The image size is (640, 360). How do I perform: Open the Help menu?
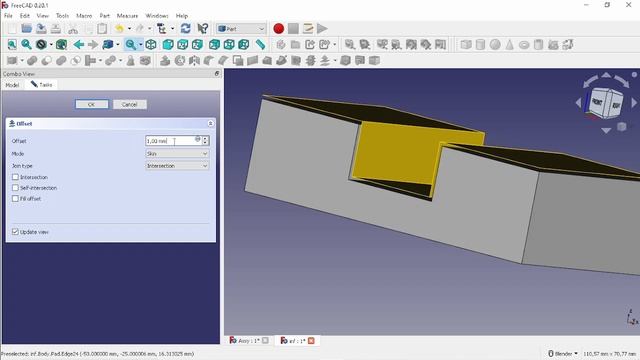click(182, 16)
